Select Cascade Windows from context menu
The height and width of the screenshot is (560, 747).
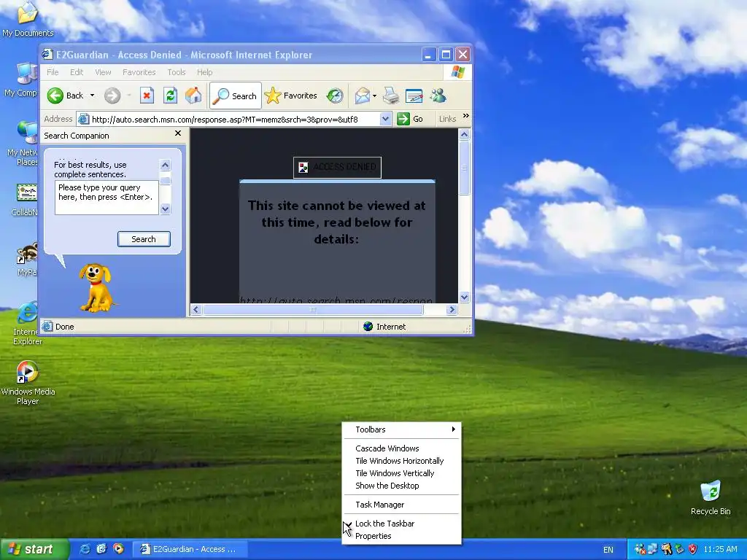402,448
